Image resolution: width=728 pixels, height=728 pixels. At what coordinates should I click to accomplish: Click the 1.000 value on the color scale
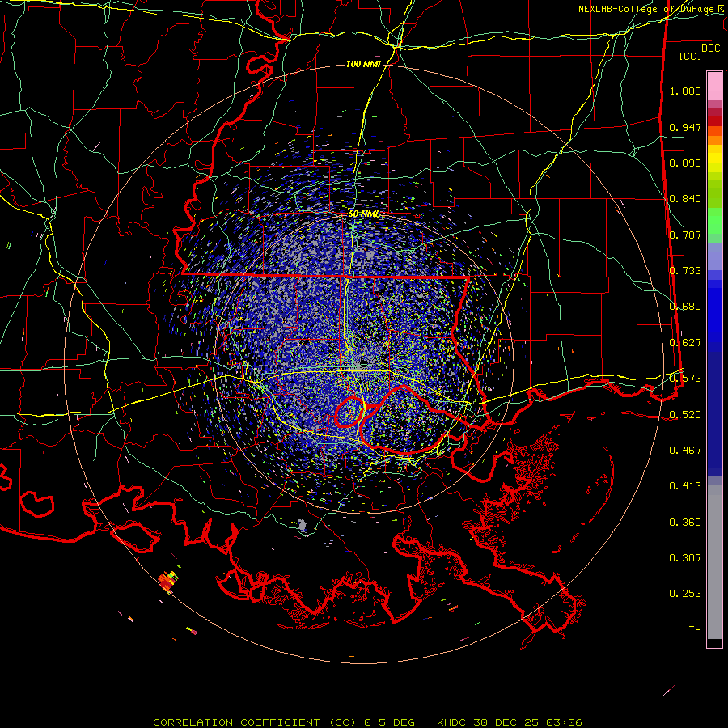pyautogui.click(x=685, y=91)
